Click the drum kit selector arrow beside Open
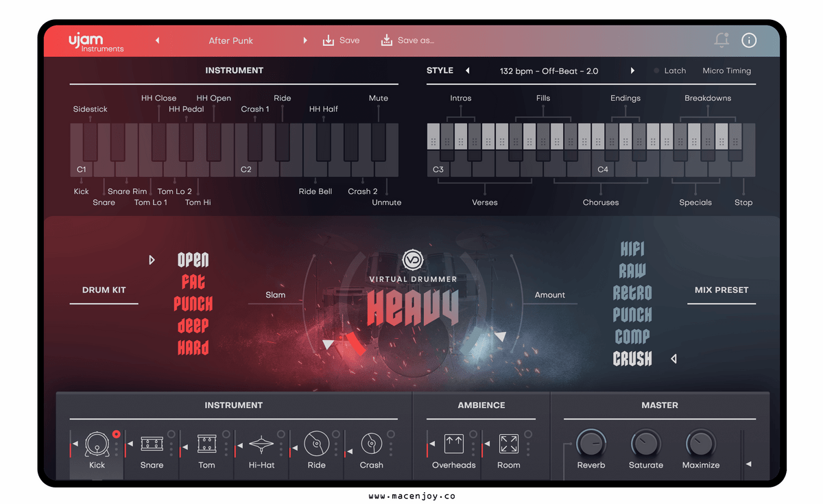 (x=152, y=260)
